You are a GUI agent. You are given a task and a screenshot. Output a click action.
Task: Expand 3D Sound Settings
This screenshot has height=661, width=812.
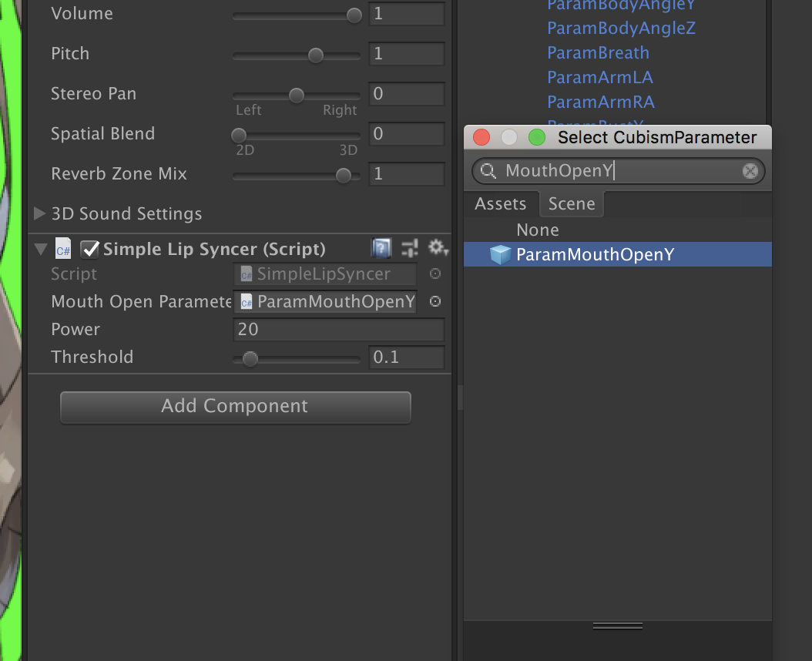(x=39, y=213)
